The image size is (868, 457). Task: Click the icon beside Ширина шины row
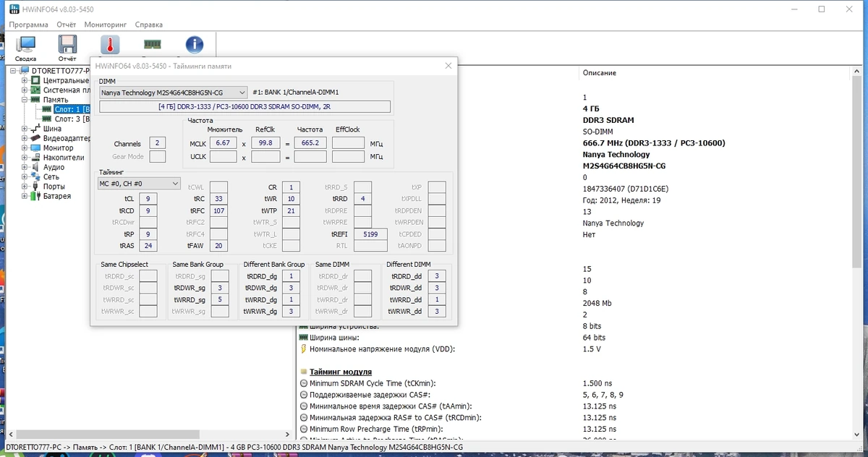(x=303, y=338)
